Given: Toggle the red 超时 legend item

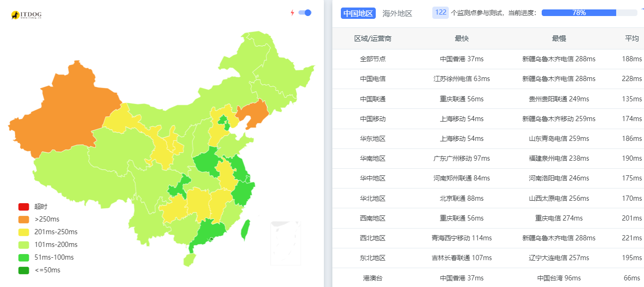Looking at the screenshot, I should [24, 207].
